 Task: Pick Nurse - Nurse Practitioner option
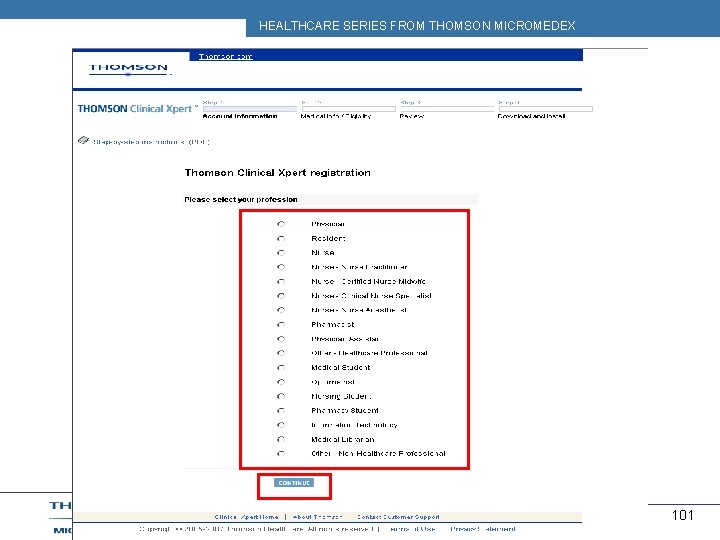click(x=281, y=267)
